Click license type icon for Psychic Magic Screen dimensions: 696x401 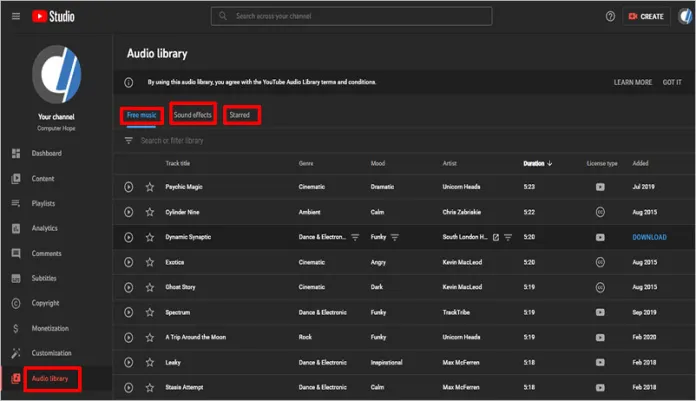click(x=600, y=187)
